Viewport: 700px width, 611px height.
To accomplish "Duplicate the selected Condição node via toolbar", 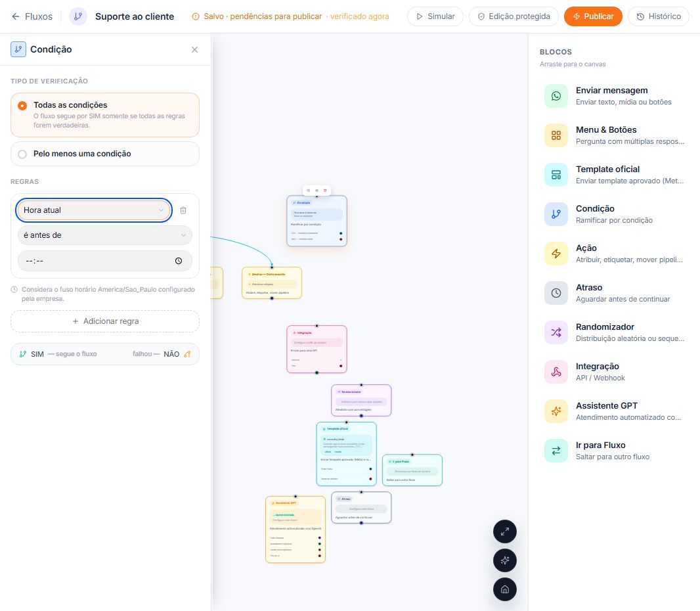I will click(x=309, y=191).
